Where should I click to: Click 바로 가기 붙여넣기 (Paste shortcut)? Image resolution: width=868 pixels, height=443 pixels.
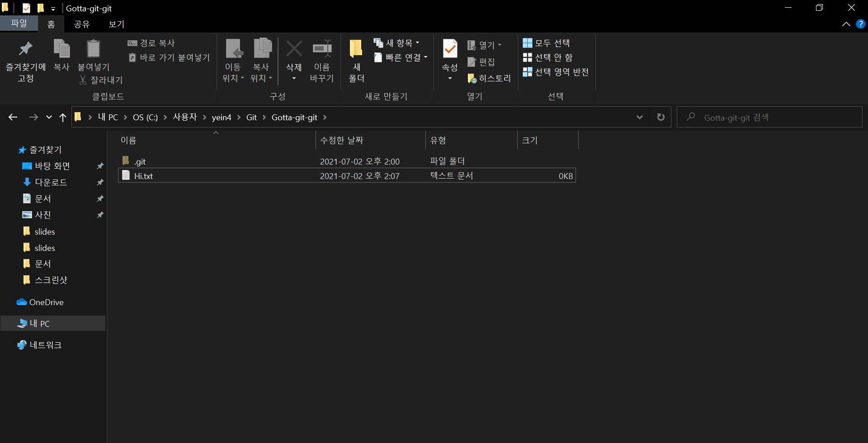[170, 57]
